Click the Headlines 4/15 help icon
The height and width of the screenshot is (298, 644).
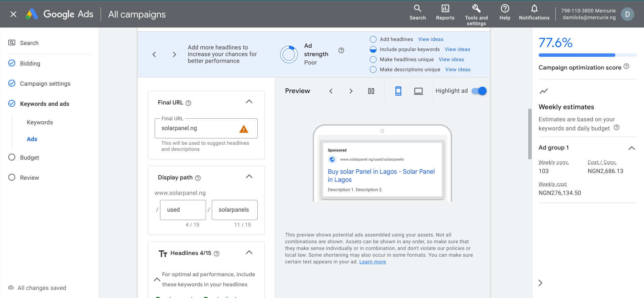coord(216,254)
